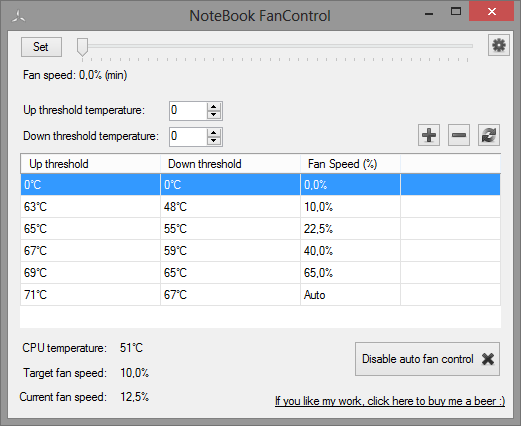Reset thresholds with the refresh arrows icon
Screen dimensions: 521x426
pyautogui.click(x=489, y=135)
